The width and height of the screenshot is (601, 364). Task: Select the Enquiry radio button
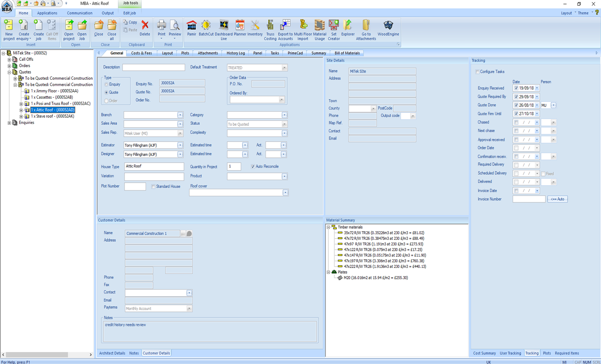[106, 85]
